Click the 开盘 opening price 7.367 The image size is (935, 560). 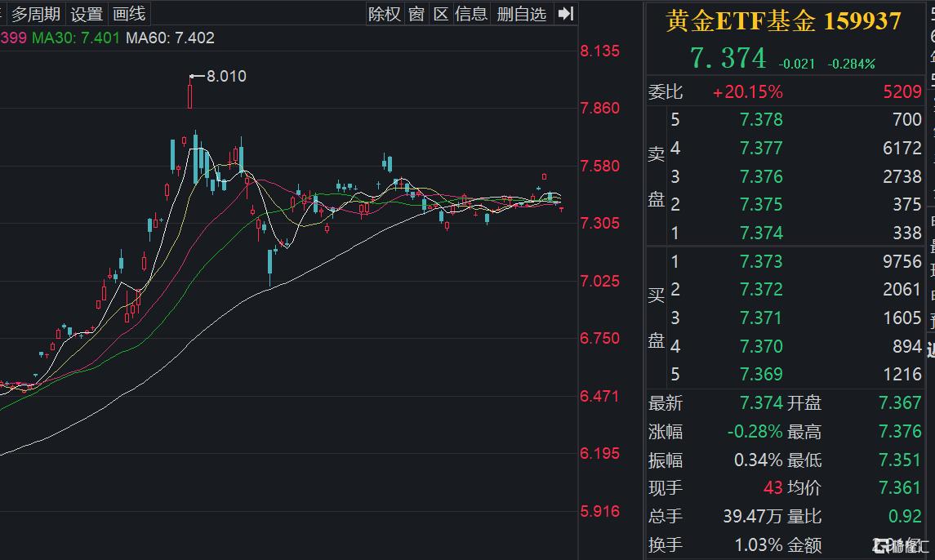(x=900, y=402)
